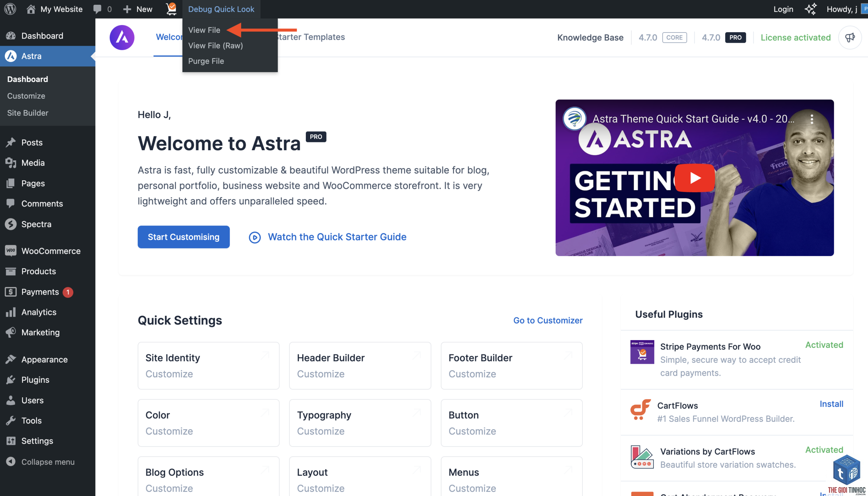Switch to the Welcome tab
Image resolution: width=868 pixels, height=496 pixels.
(169, 37)
